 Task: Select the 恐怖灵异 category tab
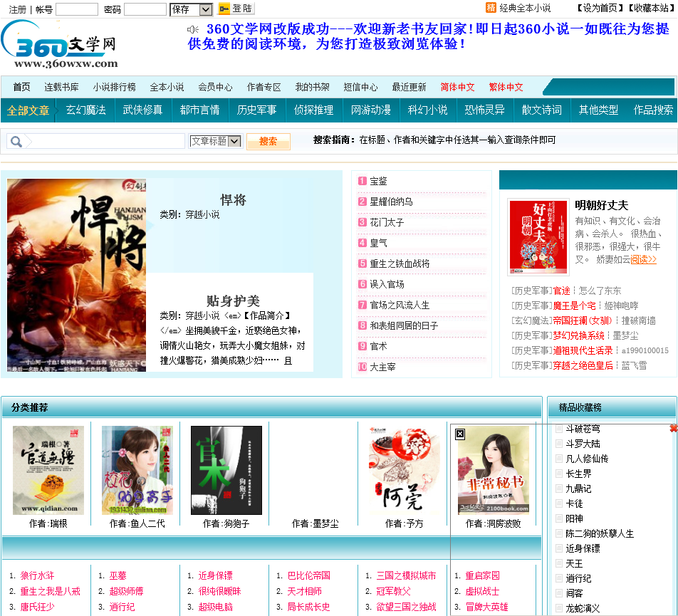coord(485,110)
